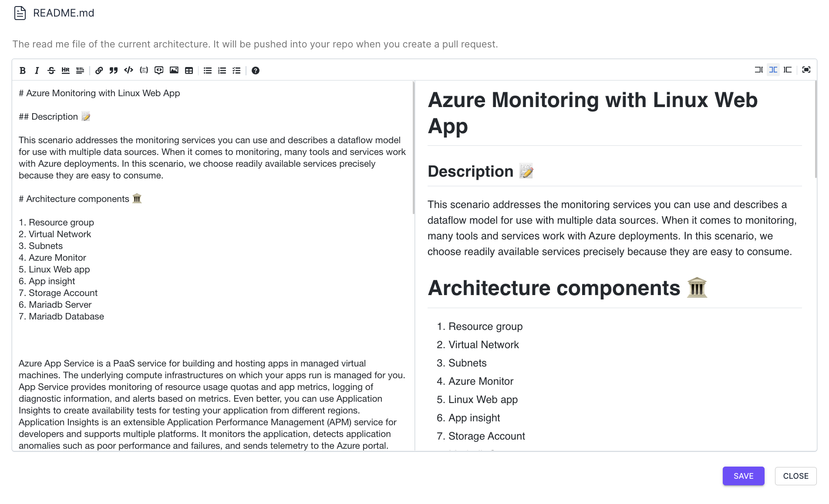Apply italic formatting
This screenshot has width=829, height=504.
pyautogui.click(x=37, y=71)
